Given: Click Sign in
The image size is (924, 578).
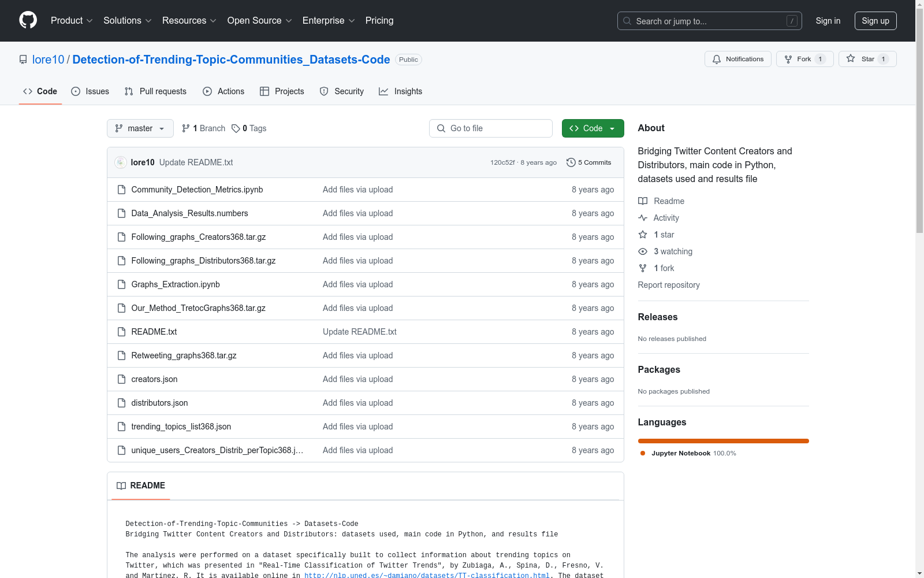Looking at the screenshot, I should pyautogui.click(x=828, y=21).
